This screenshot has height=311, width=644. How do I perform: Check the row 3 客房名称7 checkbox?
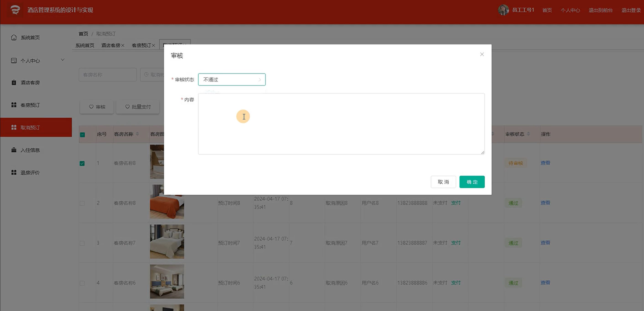(82, 243)
